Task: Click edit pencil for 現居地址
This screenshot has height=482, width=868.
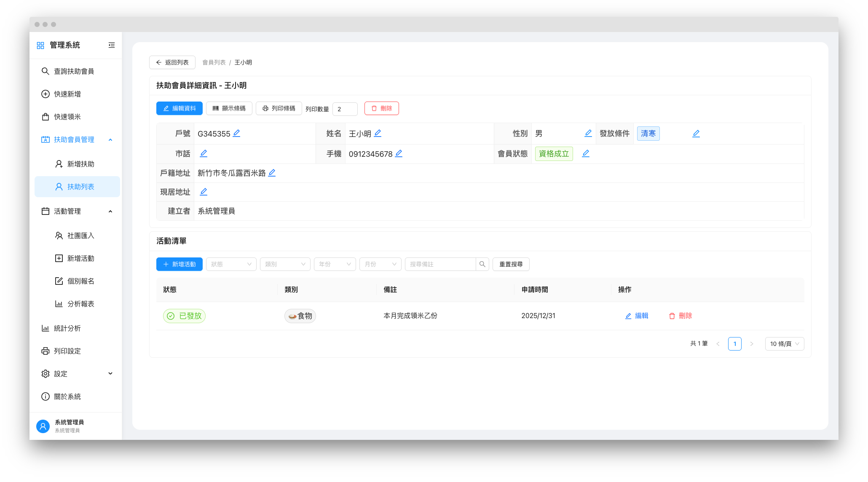Action: point(204,192)
